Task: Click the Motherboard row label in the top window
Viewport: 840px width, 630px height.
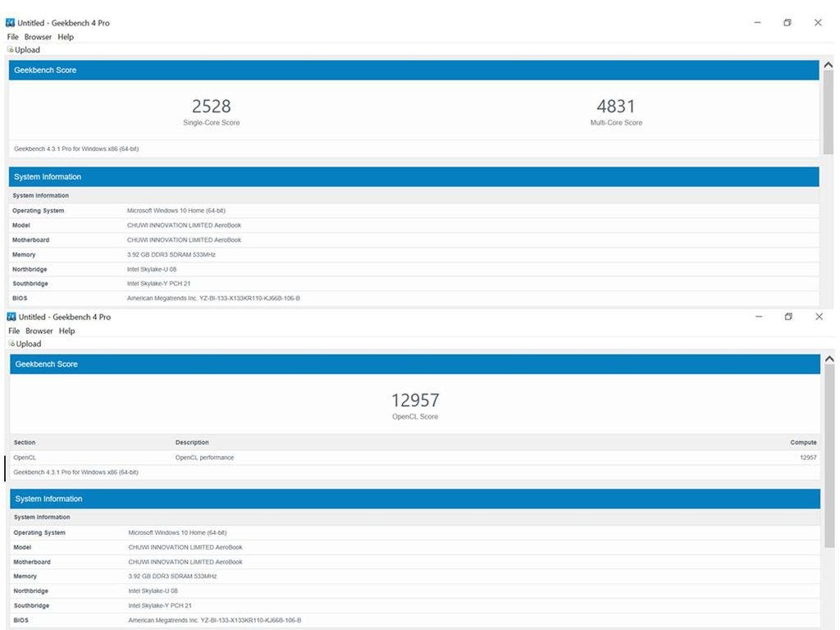Action: click(x=30, y=240)
